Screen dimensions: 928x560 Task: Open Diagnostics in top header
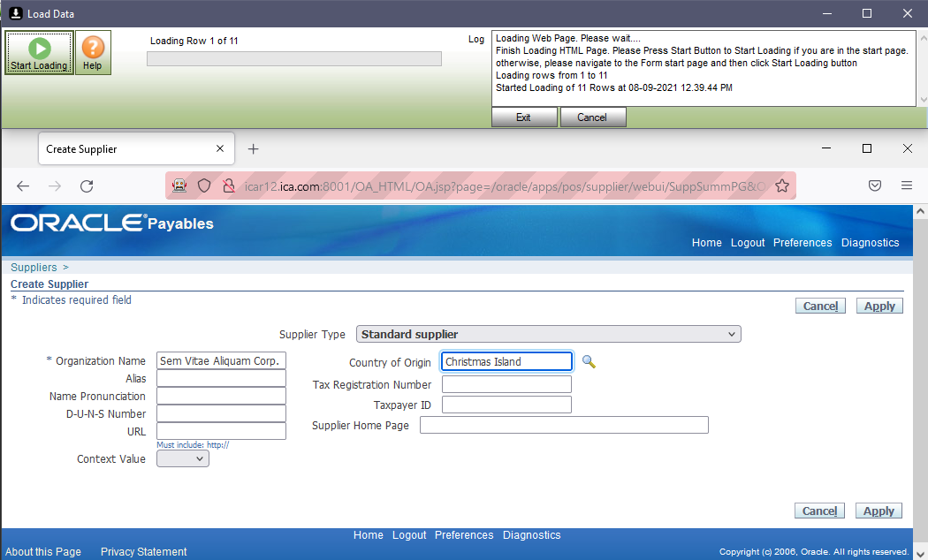pos(870,242)
